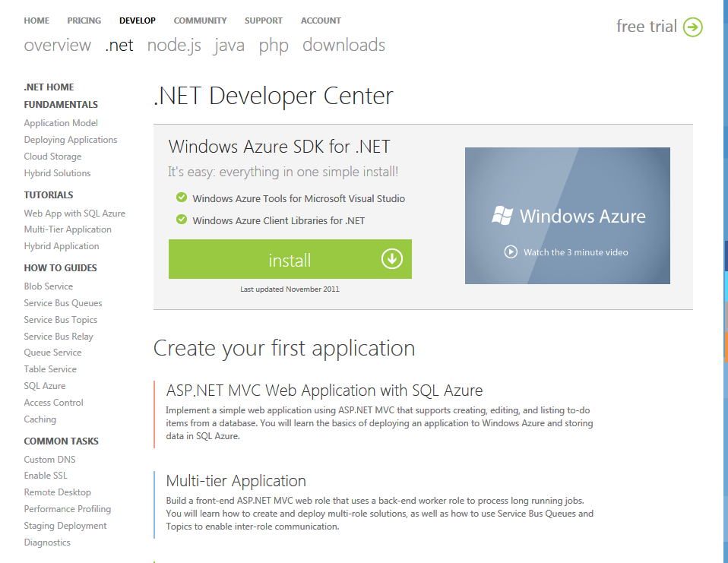Open the SUPPORT menu item
Image resolution: width=728 pixels, height=563 pixels.
(264, 21)
